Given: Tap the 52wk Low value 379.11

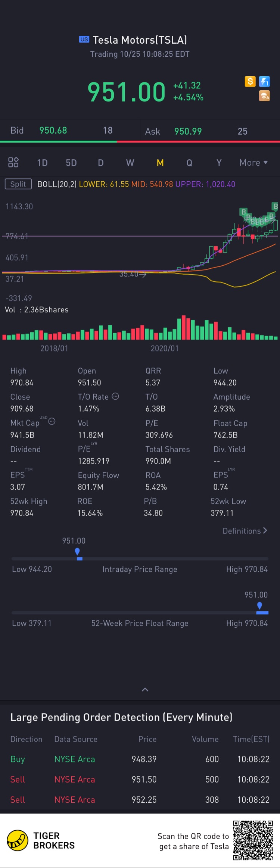Looking at the screenshot, I should pos(222,513).
